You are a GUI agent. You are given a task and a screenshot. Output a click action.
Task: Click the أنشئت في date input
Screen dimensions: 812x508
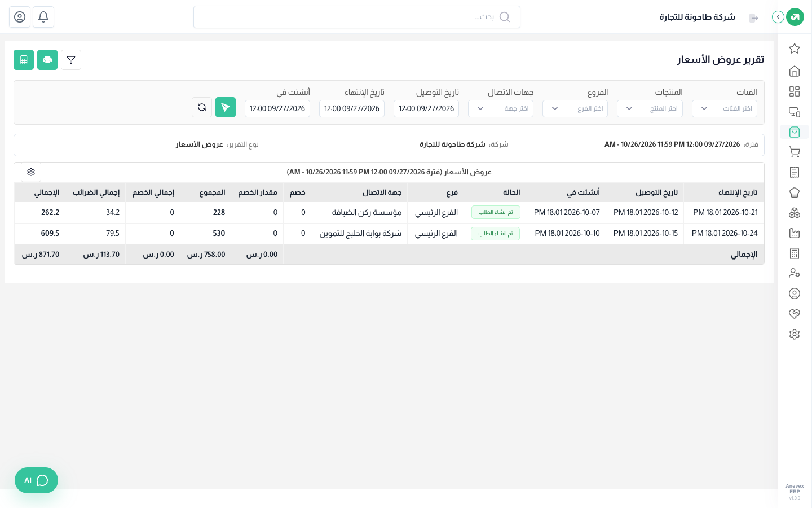(x=277, y=108)
